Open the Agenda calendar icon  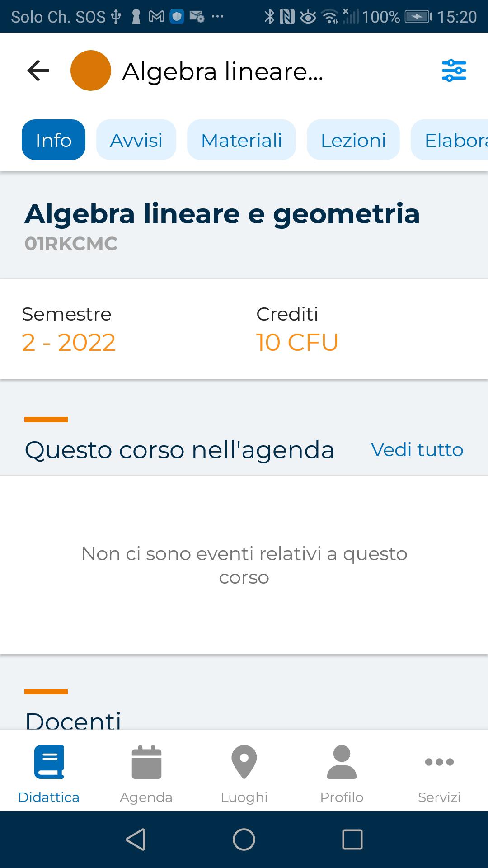pos(146,762)
